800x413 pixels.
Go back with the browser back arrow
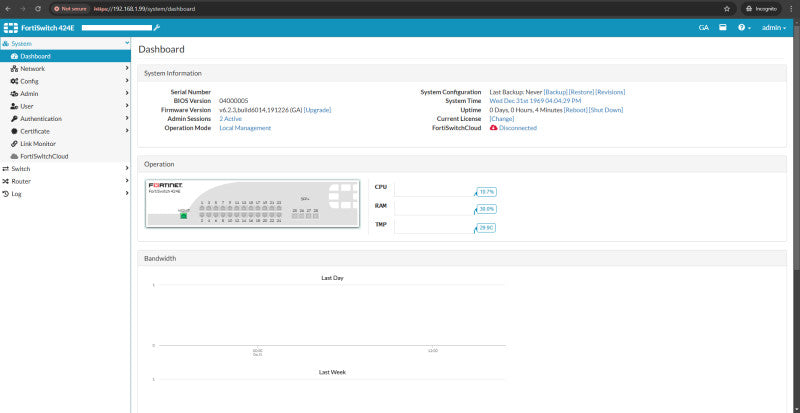pyautogui.click(x=8, y=9)
